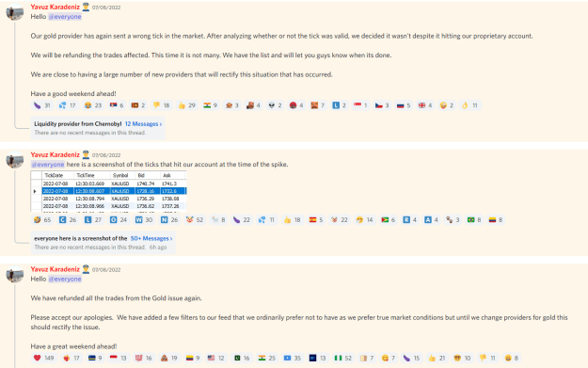This screenshot has width=588, height=368.
Task: Click role badge icon beside name on second message
Action: click(86, 154)
